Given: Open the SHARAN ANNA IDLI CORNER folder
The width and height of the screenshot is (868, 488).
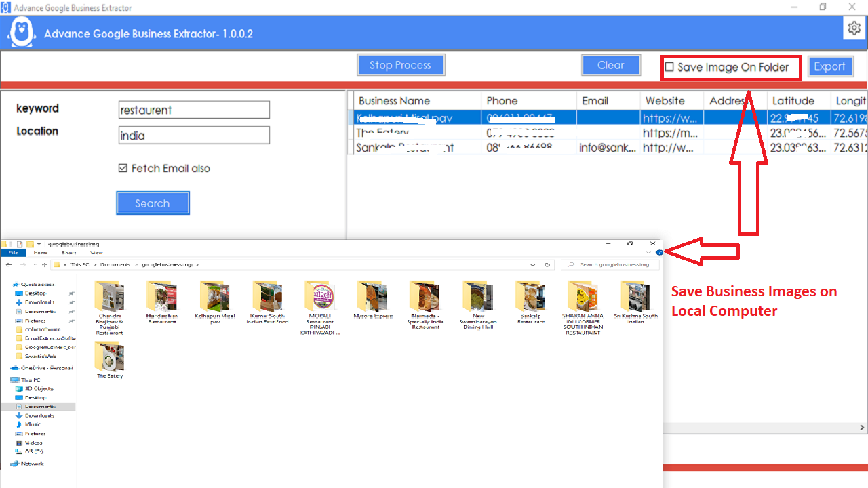Looking at the screenshot, I should 583,308.
